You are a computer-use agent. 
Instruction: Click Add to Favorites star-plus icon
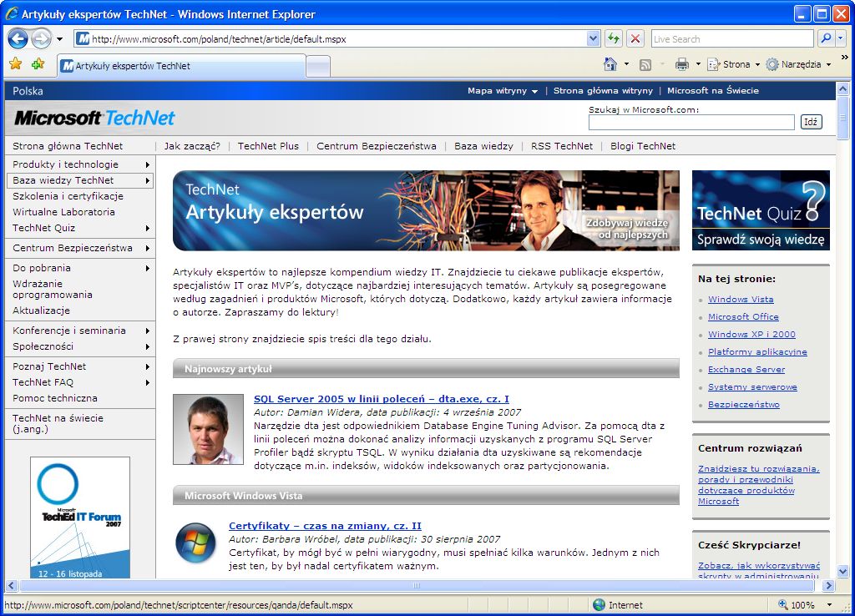coord(38,64)
